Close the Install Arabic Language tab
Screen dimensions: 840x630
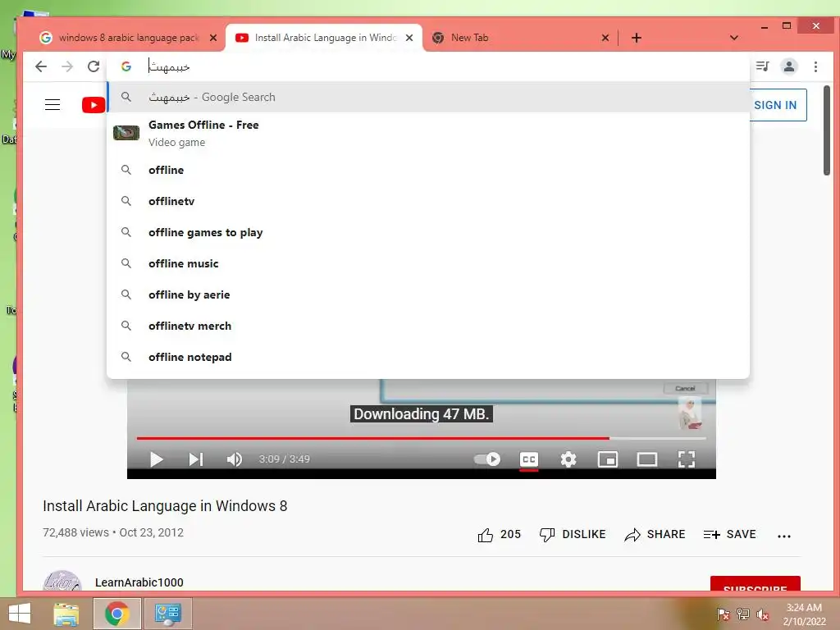409,38
